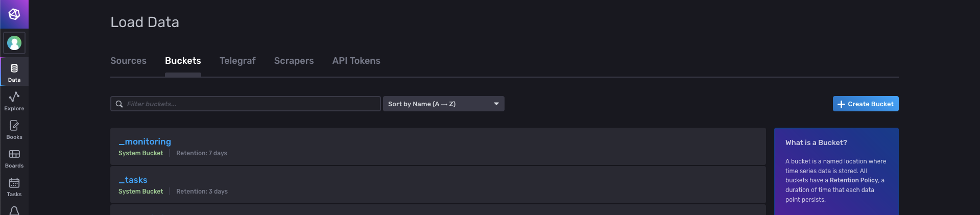The width and height of the screenshot is (980, 215).
Task: Click the InfluxDB logo icon
Action: click(14, 14)
